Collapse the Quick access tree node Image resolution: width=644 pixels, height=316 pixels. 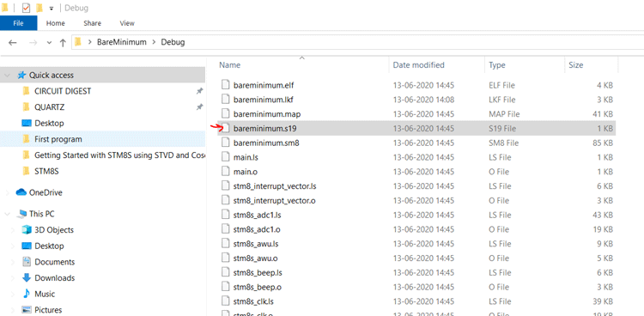coord(7,76)
